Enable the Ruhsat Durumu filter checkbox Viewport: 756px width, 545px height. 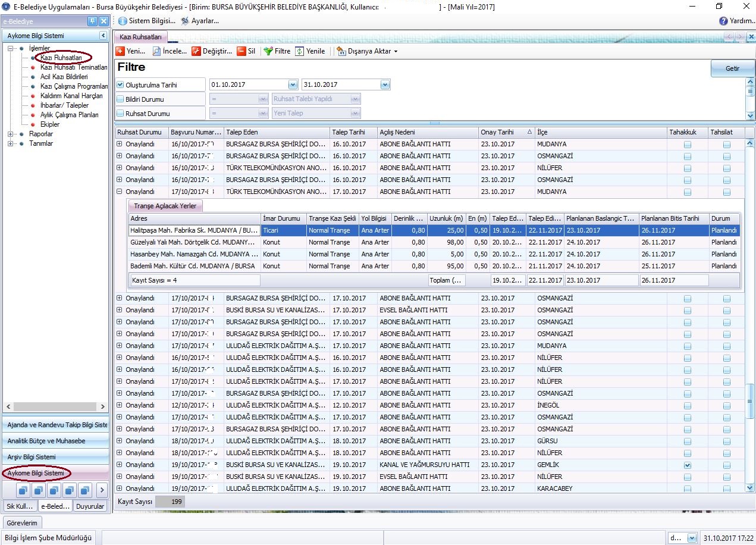[121, 114]
